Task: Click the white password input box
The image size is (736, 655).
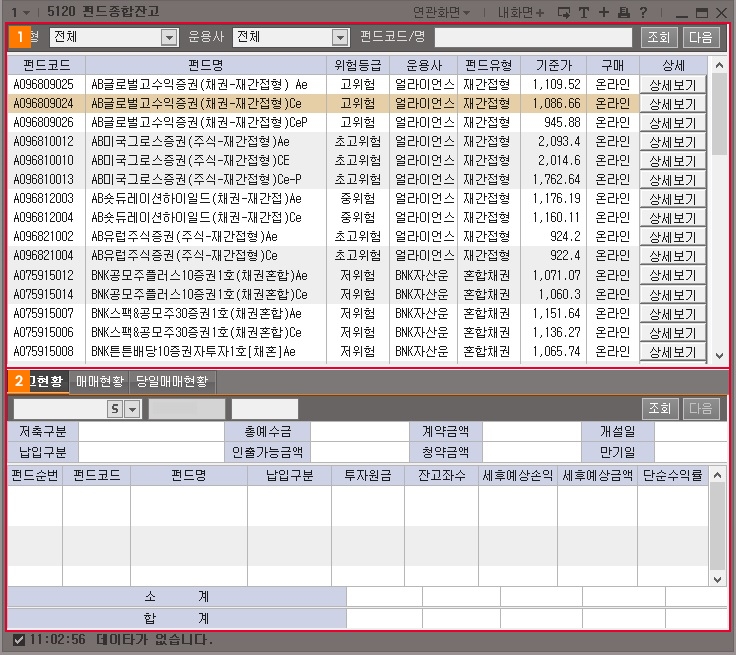Action: click(x=265, y=409)
